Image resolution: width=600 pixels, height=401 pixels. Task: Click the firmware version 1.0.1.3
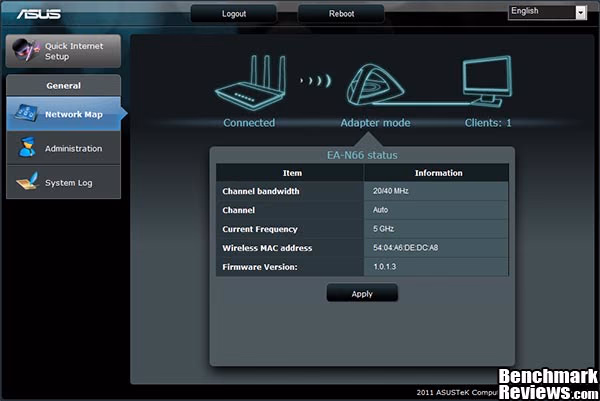[x=385, y=267]
